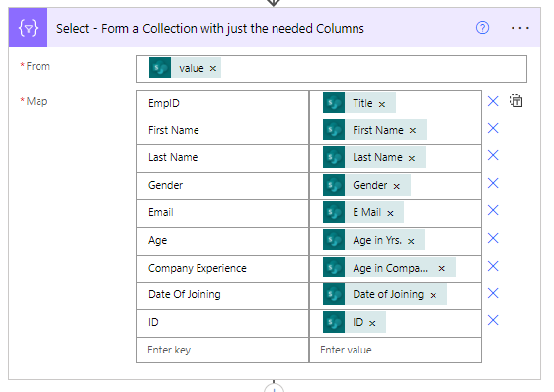The width and height of the screenshot is (554, 392).
Task: Open the help question mark icon
Action: point(482,28)
